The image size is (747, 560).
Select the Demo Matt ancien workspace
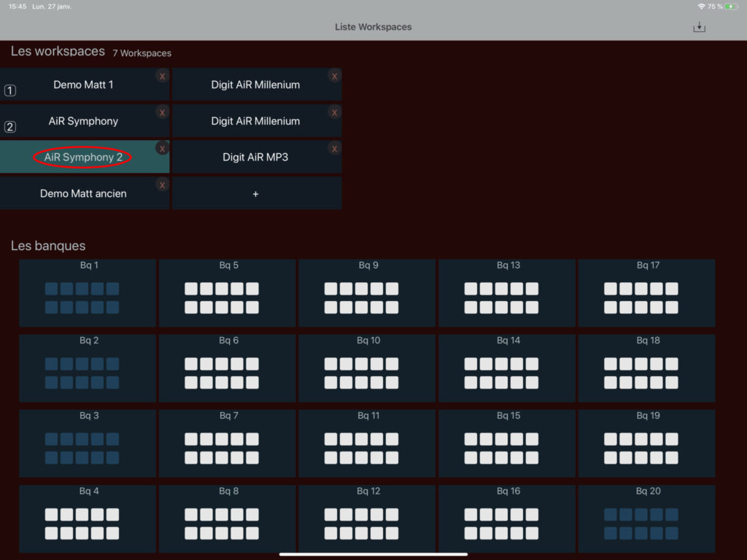click(x=83, y=194)
